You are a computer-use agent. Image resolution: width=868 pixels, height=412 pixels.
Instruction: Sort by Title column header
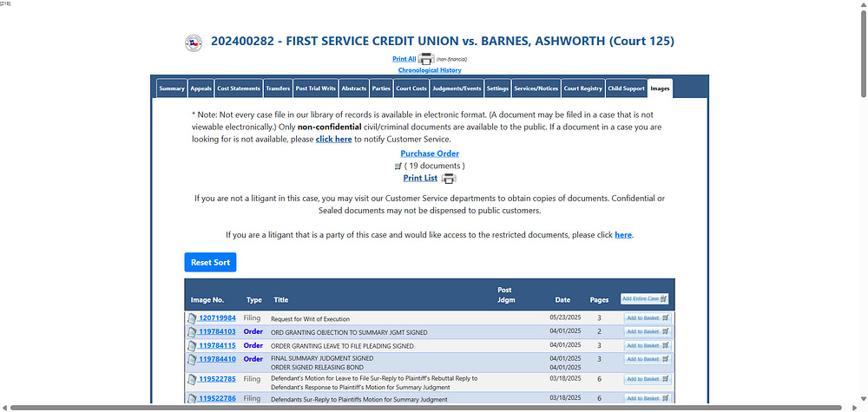coord(281,300)
